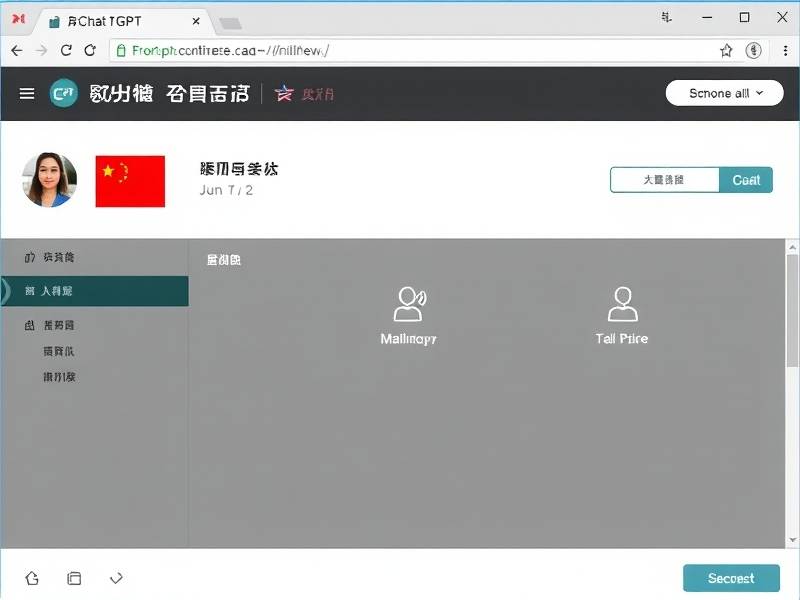Expand the third sidebar item with sub-entries
This screenshot has width=800, height=600.
click(x=58, y=325)
